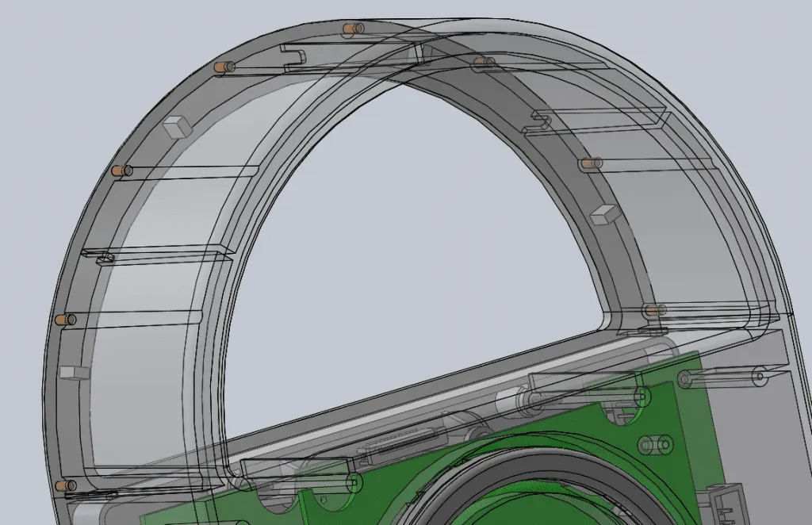Click the brass pin at the bottom-left ring edge
Image resolution: width=812 pixels, height=525 pixels.
click(x=63, y=485)
